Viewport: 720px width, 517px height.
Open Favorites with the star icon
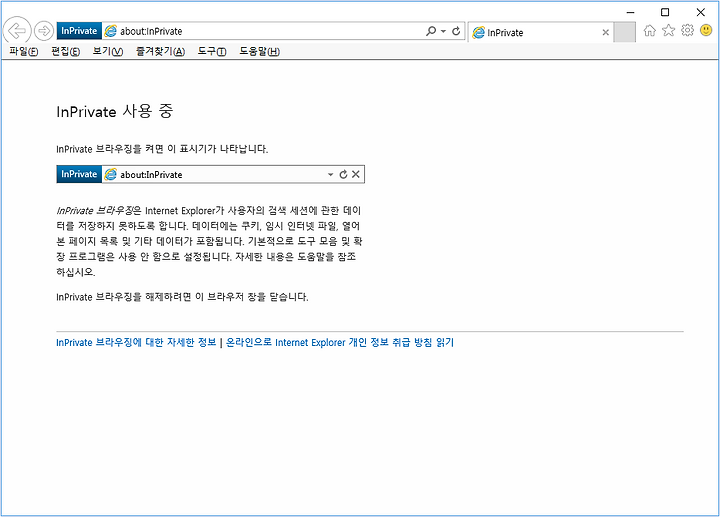click(669, 30)
